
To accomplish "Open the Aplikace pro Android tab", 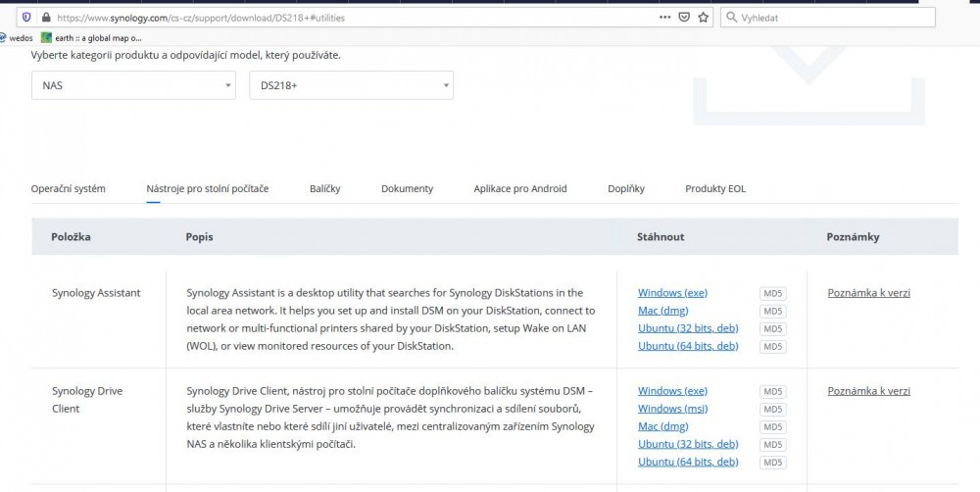I will pos(519,188).
